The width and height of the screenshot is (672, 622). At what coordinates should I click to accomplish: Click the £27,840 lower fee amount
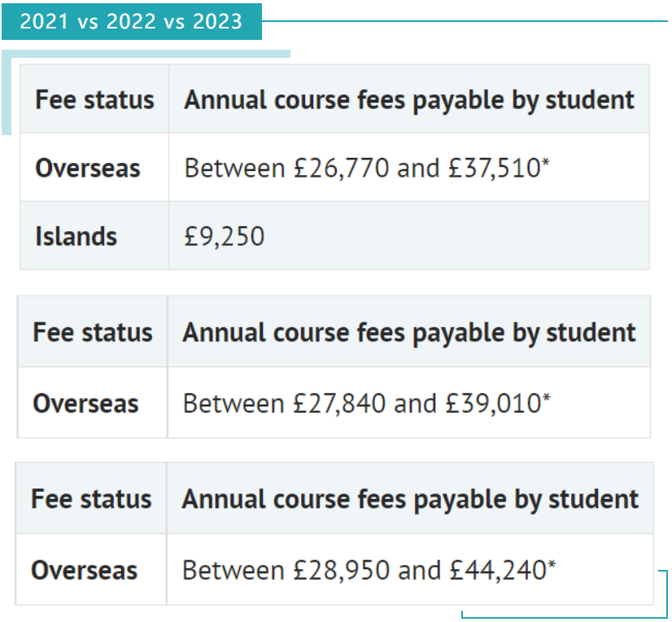[338, 403]
